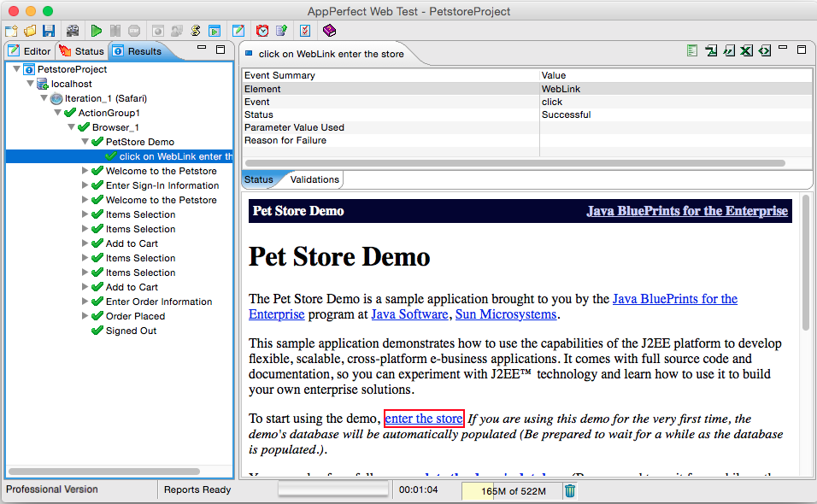Select 'click on WebLink enter th' tree row

pyautogui.click(x=120, y=156)
